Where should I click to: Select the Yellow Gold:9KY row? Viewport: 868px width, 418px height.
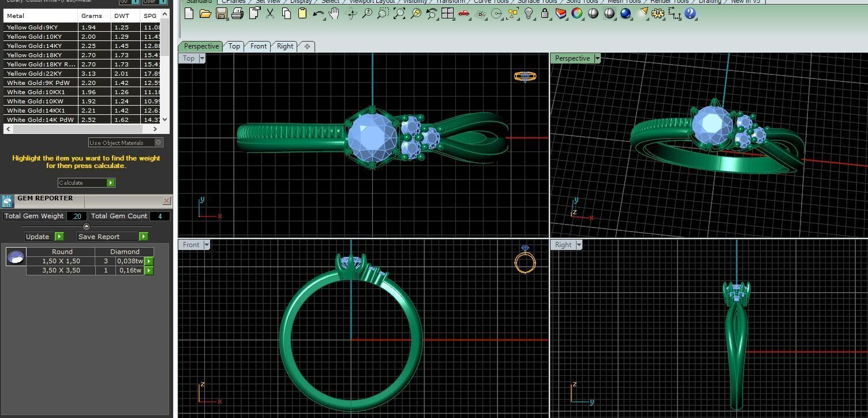point(82,27)
